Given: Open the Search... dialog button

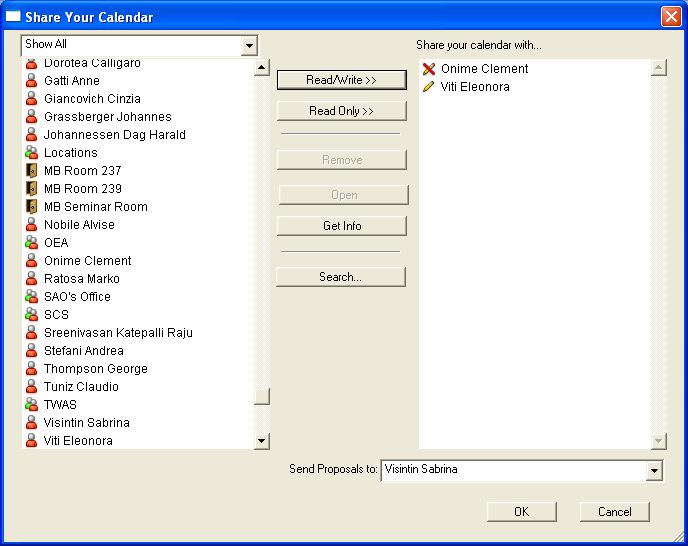Looking at the screenshot, I should [341, 277].
